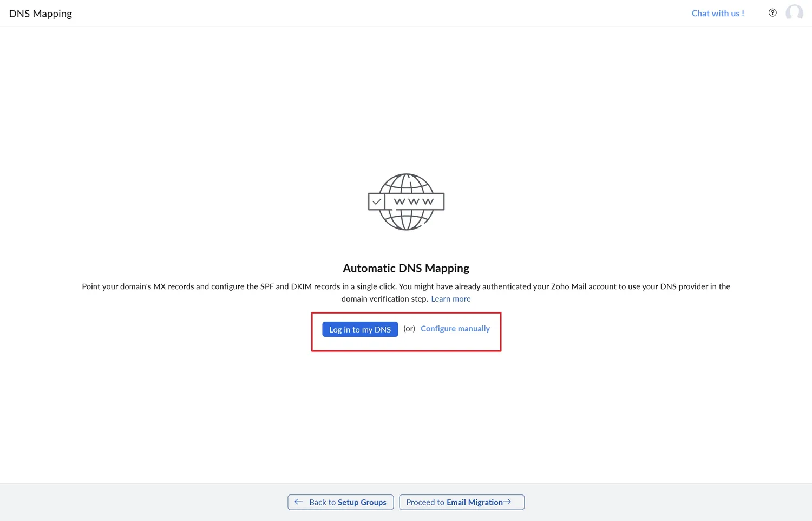Click the question mark help bubble
The width and height of the screenshot is (812, 521).
[x=772, y=12]
